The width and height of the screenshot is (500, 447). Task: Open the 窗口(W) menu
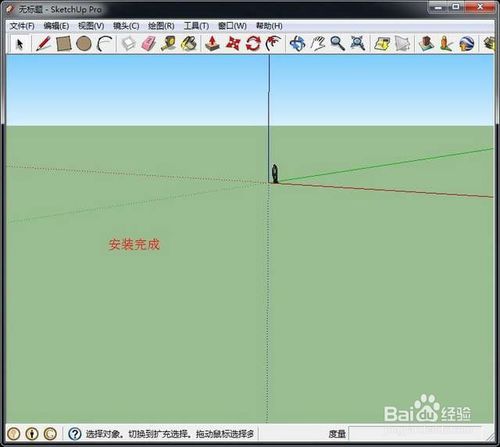[x=232, y=26]
